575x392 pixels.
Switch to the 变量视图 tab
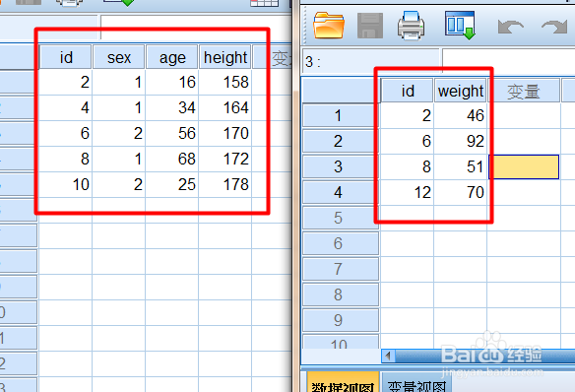(x=416, y=383)
